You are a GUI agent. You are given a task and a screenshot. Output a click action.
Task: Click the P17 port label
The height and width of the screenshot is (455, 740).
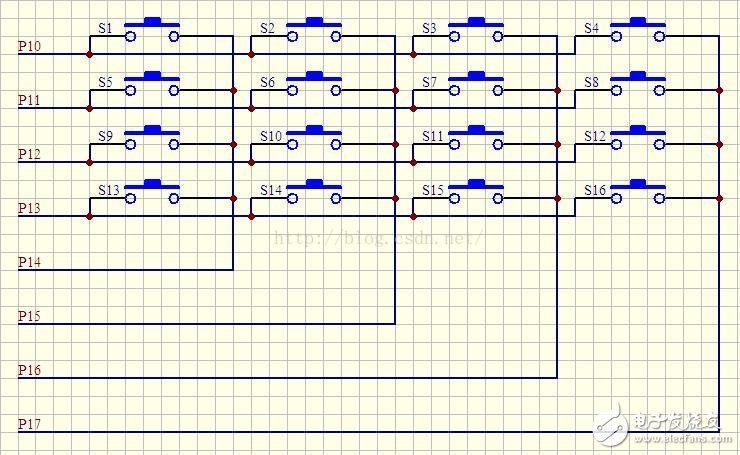tap(30, 424)
